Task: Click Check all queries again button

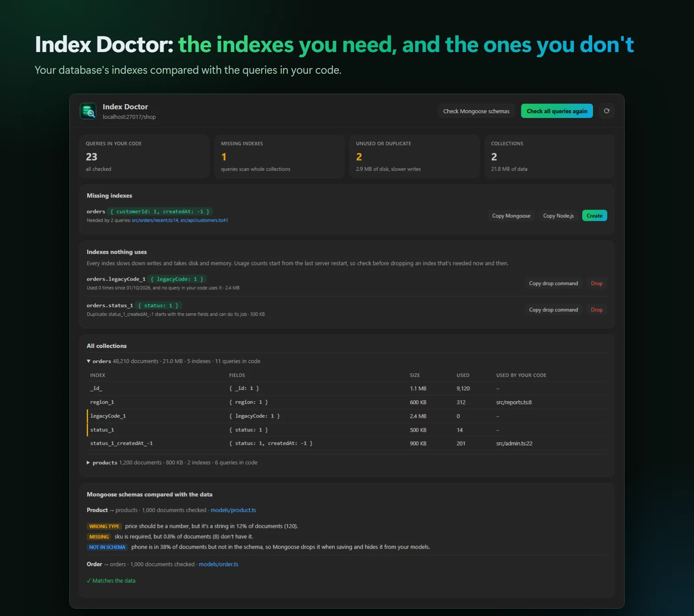Action: pos(557,111)
